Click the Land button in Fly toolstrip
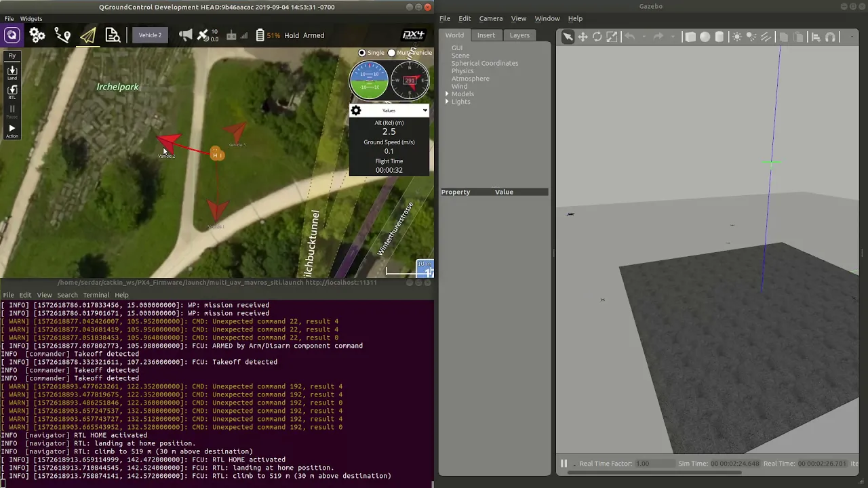Image resolution: width=868 pixels, height=488 pixels. click(12, 73)
